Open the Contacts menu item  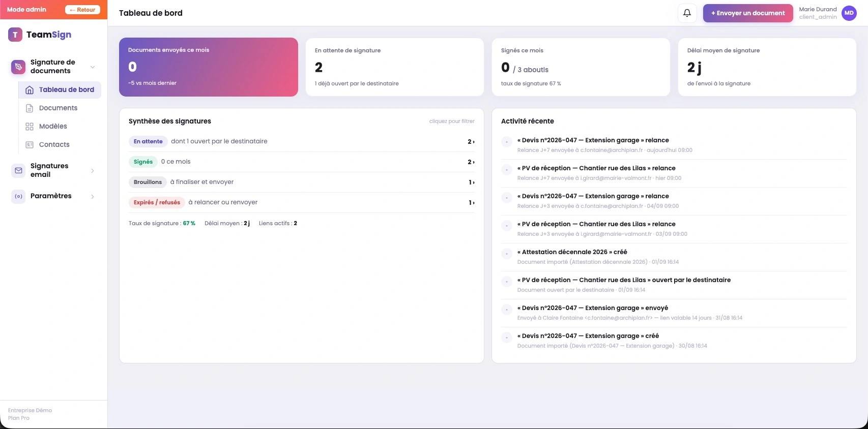click(x=60, y=145)
